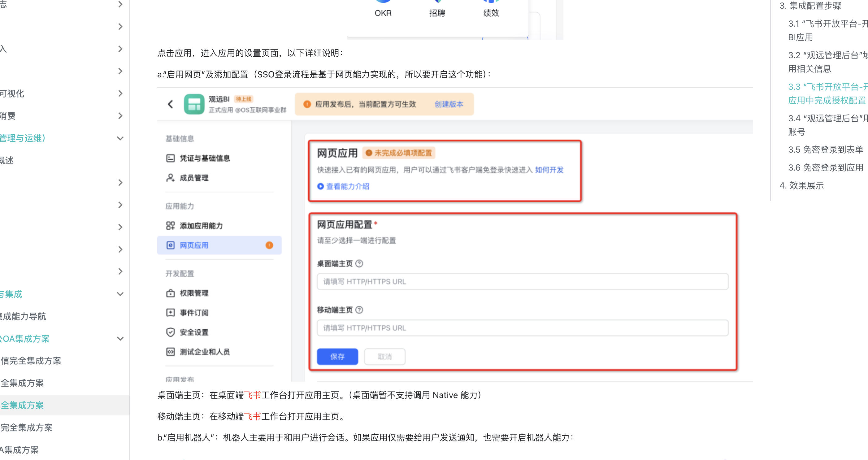Collapse the 管理与运维 sidebar section
The width and height of the screenshot is (868, 460).
click(120, 138)
